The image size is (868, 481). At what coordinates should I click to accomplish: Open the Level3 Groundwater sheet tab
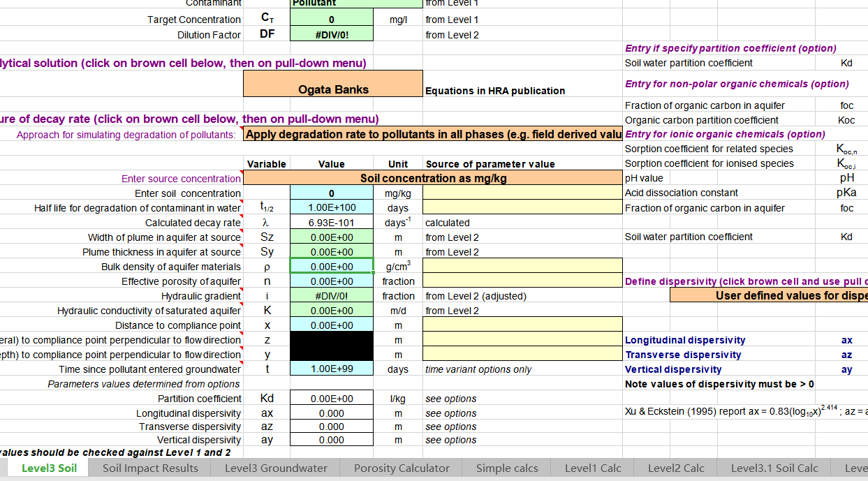[276, 468]
